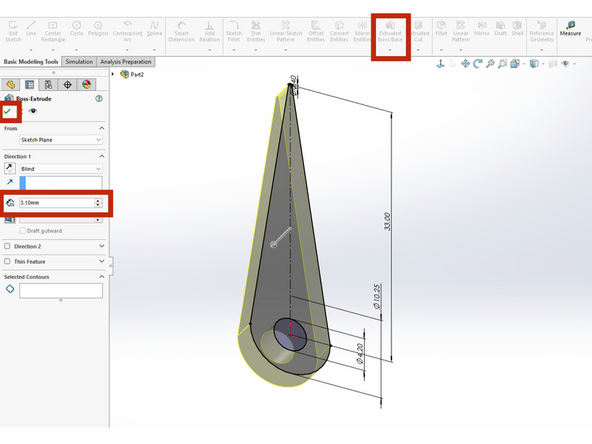This screenshot has width=592, height=444.
Task: Open the Extruded Boss/Base dropdown arrow
Action: click(390, 50)
